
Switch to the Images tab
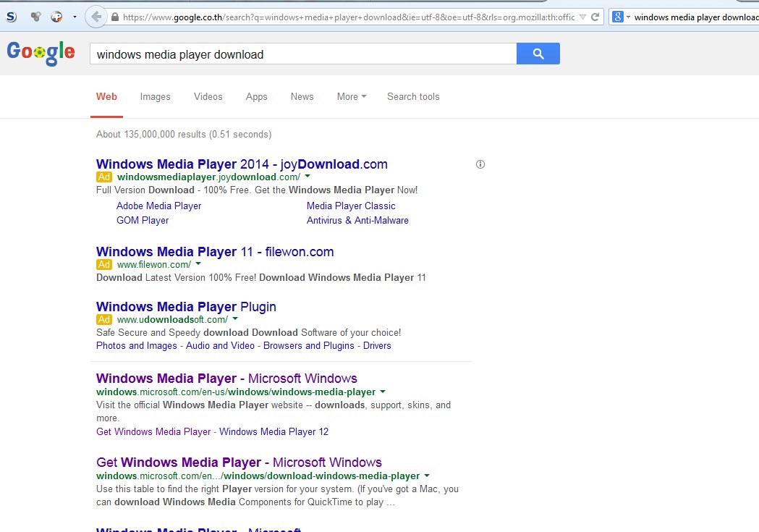tap(155, 97)
